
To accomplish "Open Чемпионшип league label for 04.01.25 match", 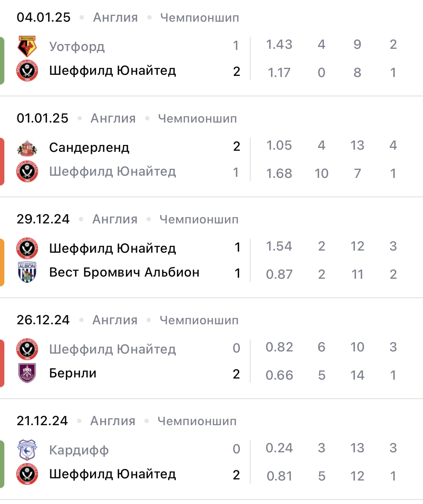I will [199, 18].
